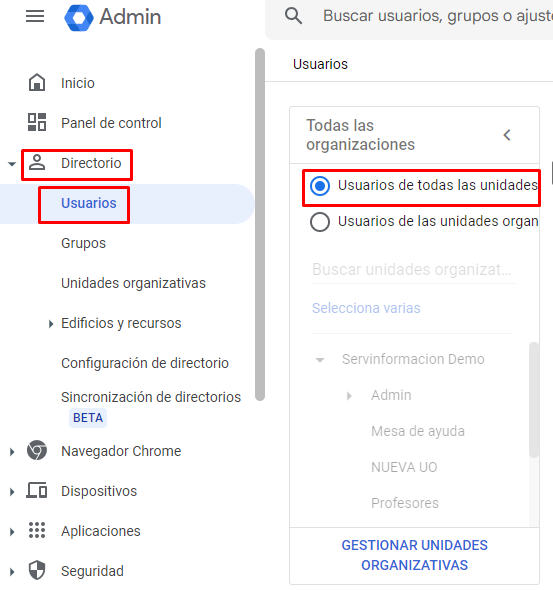
Task: Click the Navegador Chrome icon
Action: 37,450
